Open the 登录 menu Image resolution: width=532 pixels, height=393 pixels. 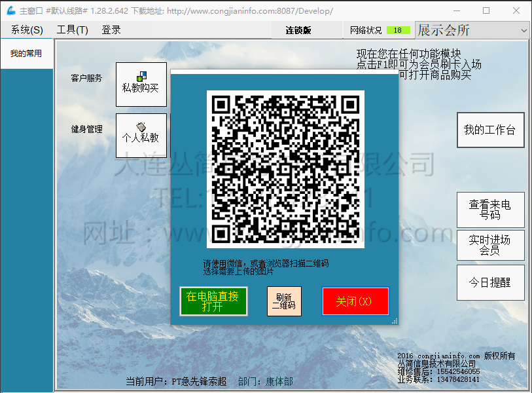click(111, 30)
